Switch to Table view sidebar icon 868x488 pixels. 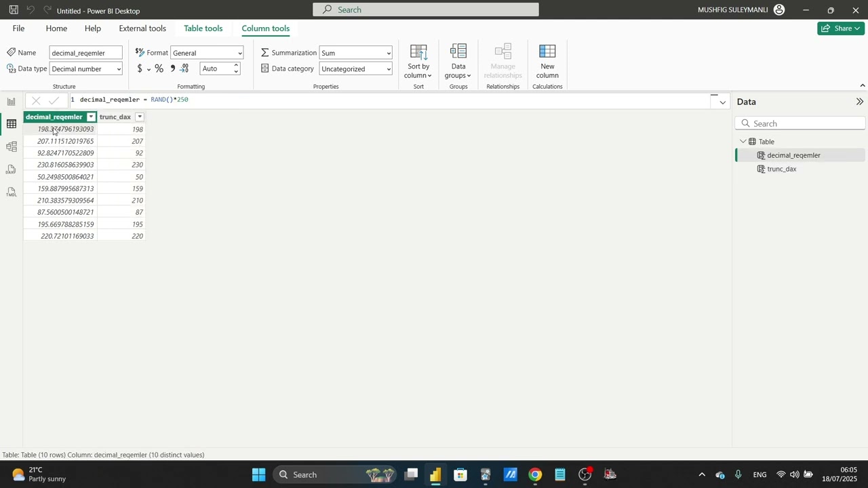(x=12, y=123)
